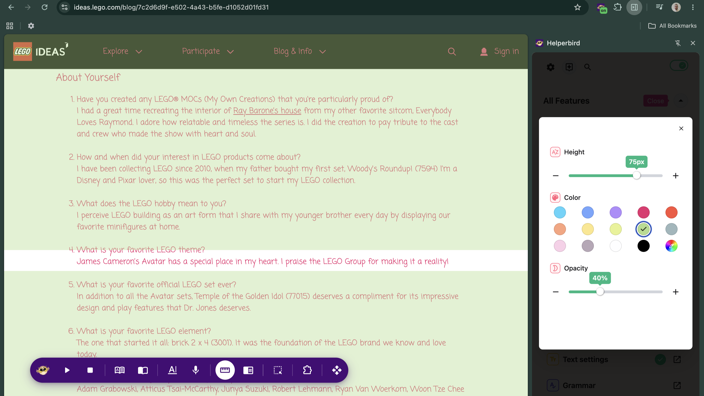Select the purple color swatch
The image size is (704, 396).
(616, 212)
